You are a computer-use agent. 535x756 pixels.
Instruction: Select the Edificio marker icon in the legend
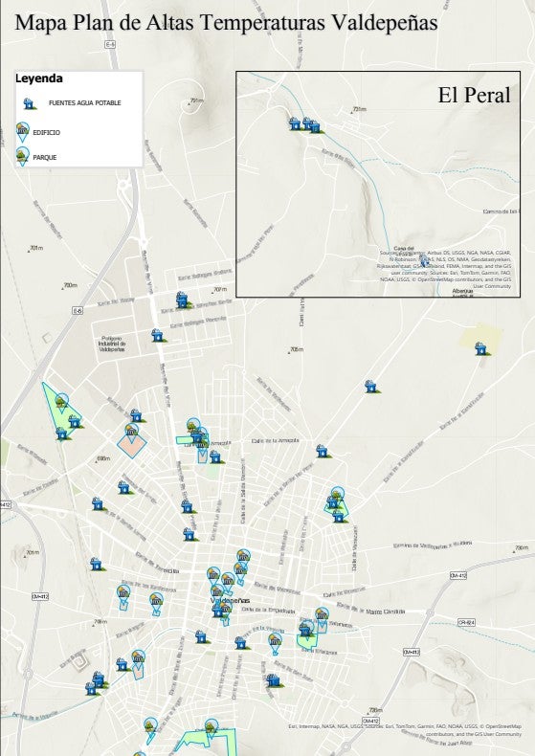22,132
